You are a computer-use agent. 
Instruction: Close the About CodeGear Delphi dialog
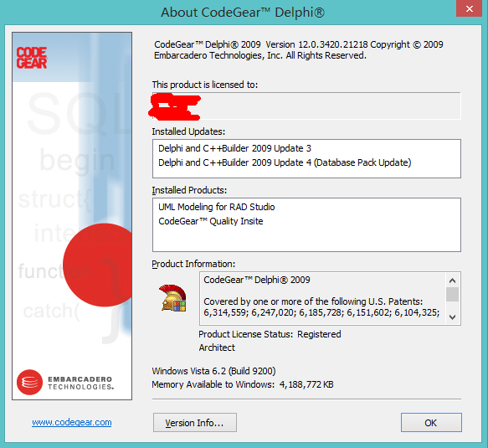[470, 8]
